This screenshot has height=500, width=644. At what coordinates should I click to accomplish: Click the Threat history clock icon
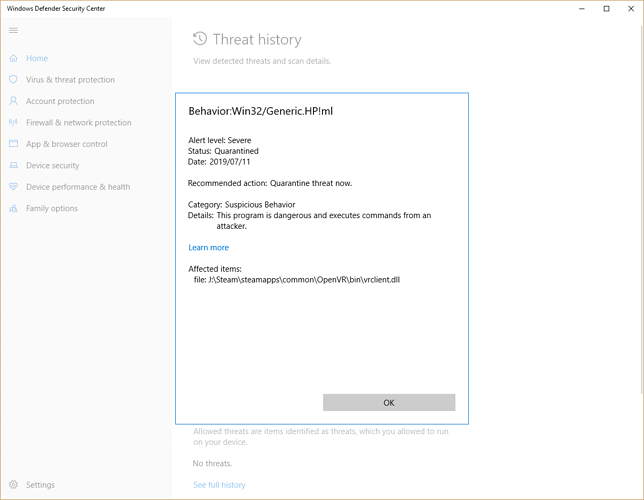(x=200, y=39)
